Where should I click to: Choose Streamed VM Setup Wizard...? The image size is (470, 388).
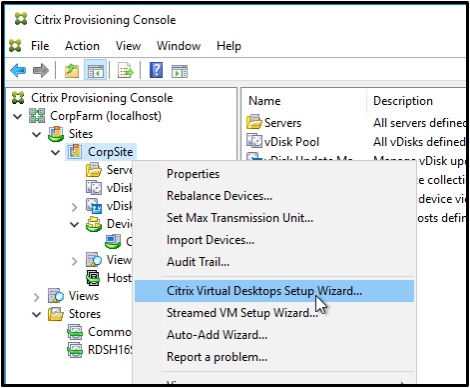pos(274,313)
